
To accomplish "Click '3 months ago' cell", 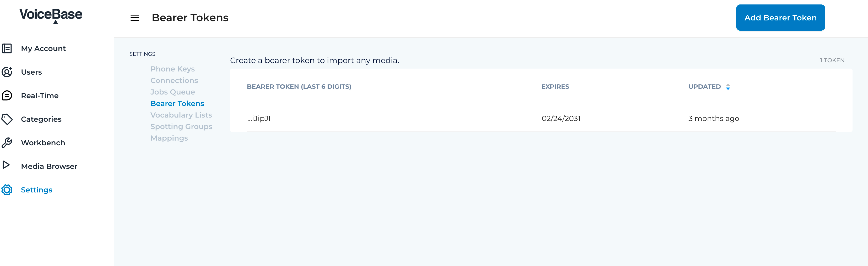I will 714,119.
